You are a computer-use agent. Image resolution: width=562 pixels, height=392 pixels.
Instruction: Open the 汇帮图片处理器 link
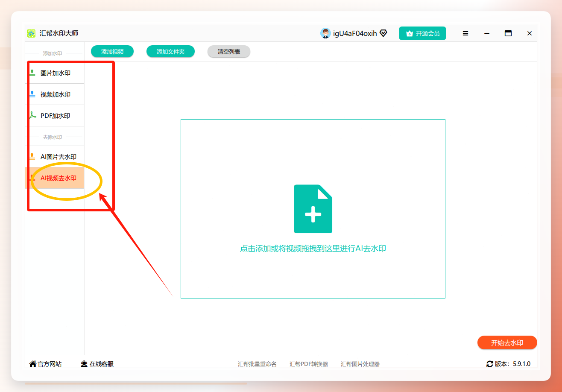(360, 364)
